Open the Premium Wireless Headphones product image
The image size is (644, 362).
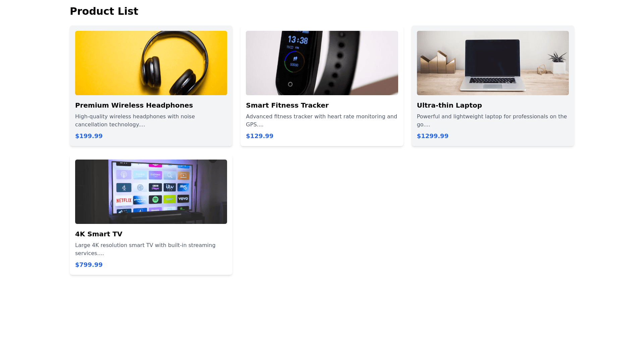151,63
